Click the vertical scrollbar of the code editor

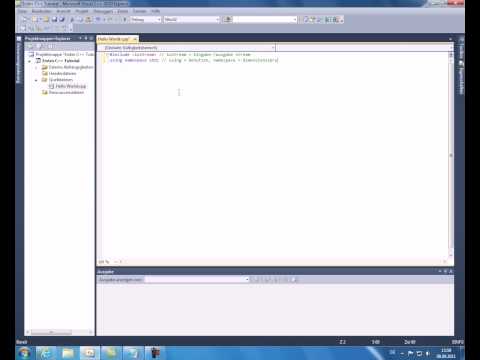[x=451, y=155]
